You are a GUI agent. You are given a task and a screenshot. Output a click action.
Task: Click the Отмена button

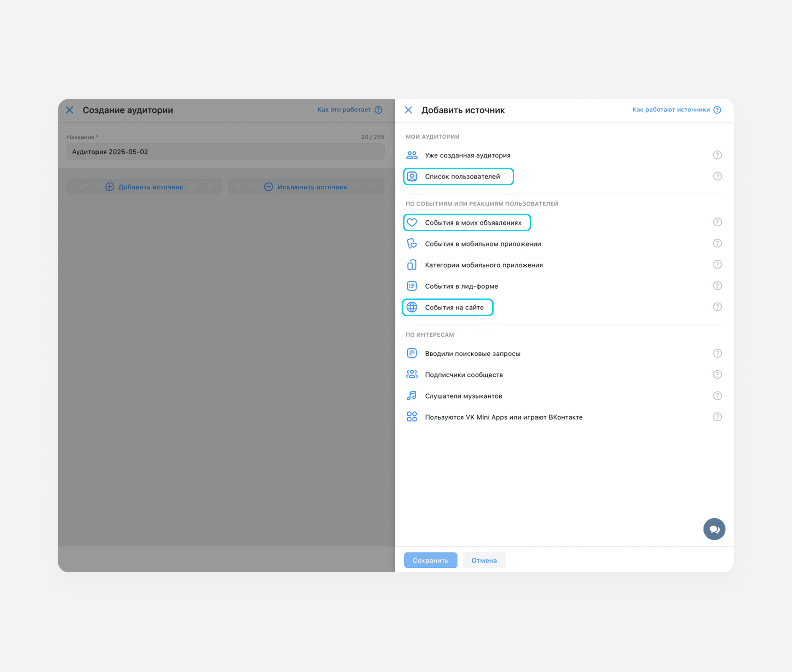pyautogui.click(x=484, y=560)
